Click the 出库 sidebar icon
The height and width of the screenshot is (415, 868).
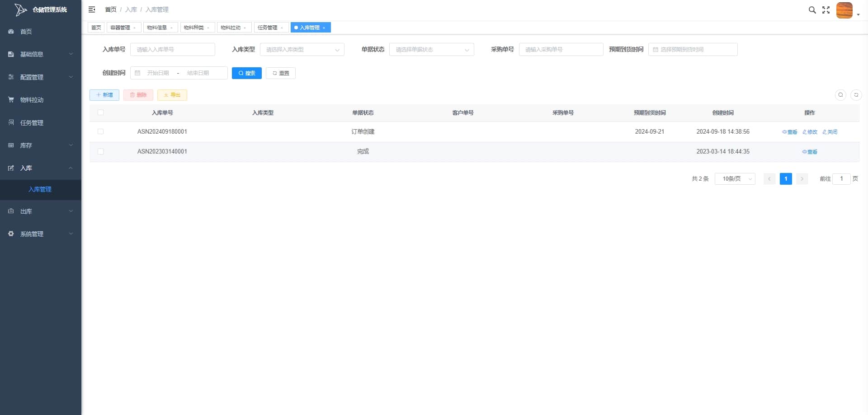(11, 211)
